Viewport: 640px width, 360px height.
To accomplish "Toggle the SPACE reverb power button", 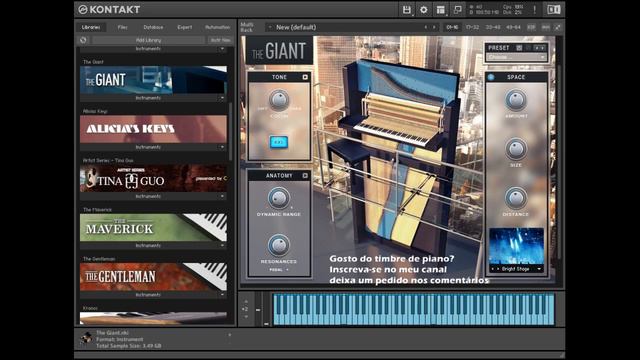I will (x=491, y=77).
